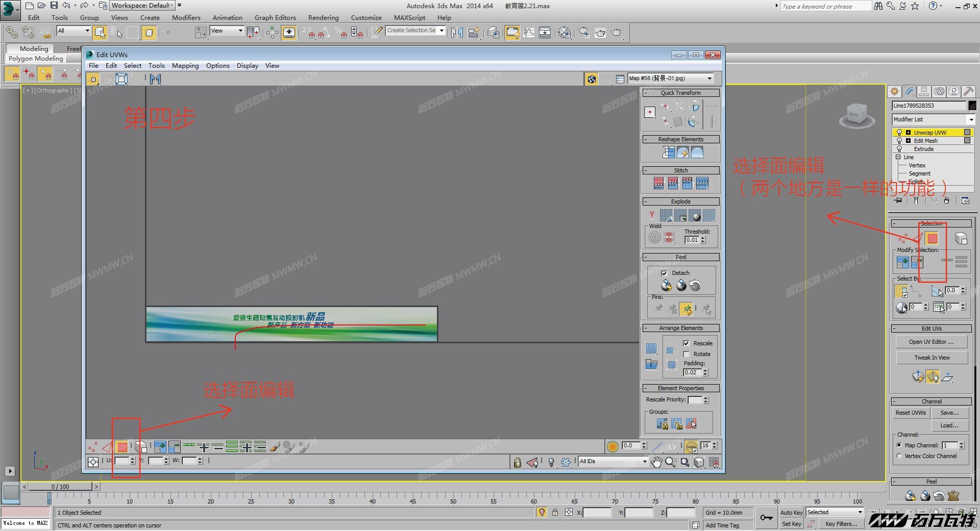Click polygon selection icon in Selection rollout
The width and height of the screenshot is (980, 531).
point(932,238)
